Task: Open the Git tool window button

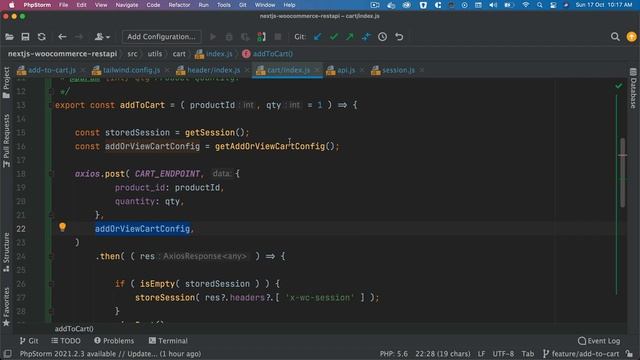Action: point(29,341)
